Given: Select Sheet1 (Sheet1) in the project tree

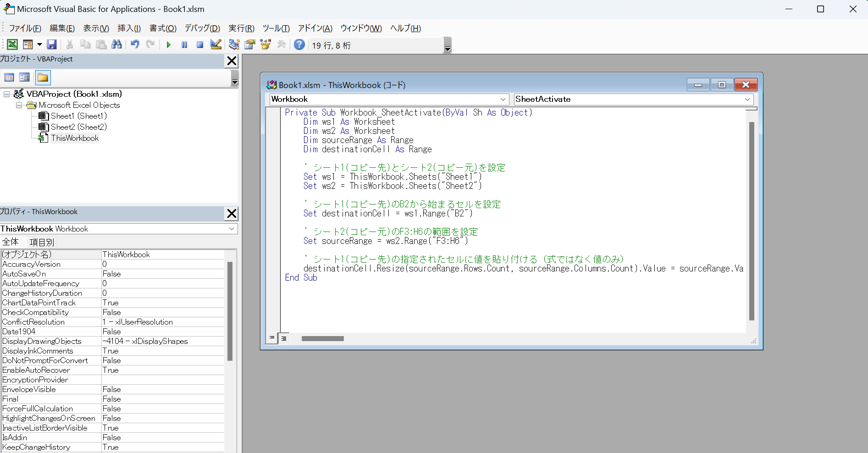Looking at the screenshot, I should pyautogui.click(x=78, y=116).
